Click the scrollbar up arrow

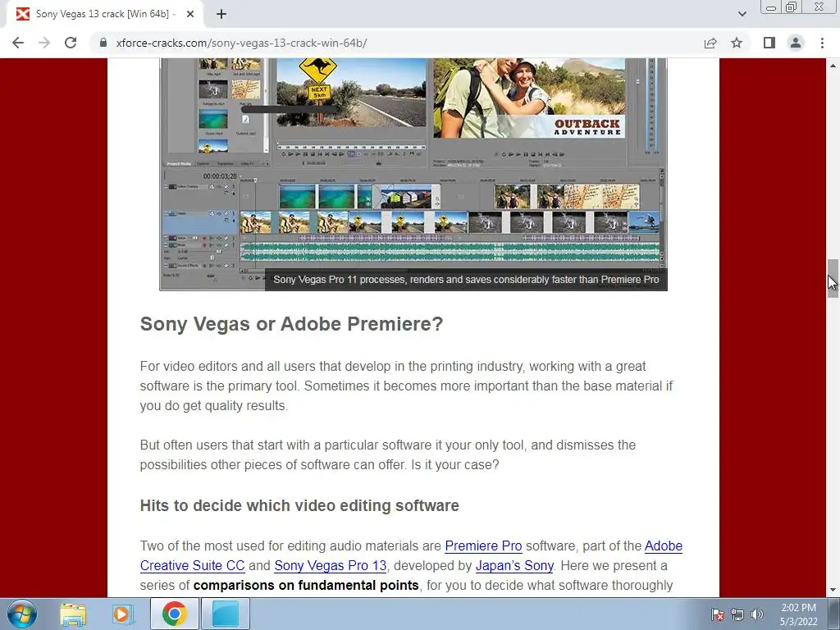[x=833, y=66]
